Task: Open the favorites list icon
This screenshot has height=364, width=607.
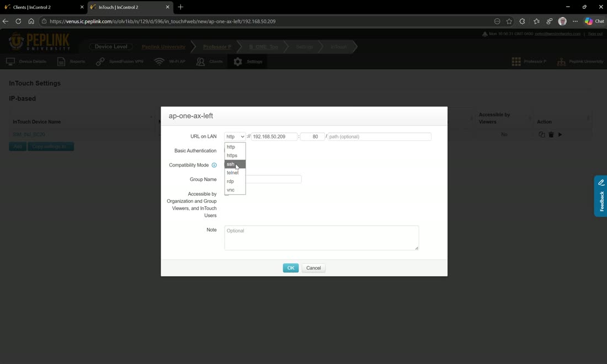Action: [536, 22]
